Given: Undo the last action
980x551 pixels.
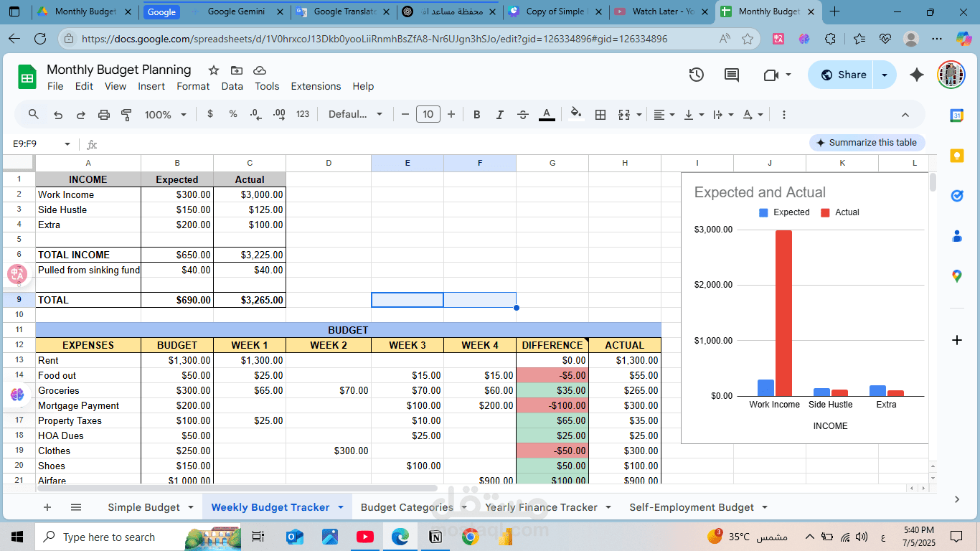Looking at the screenshot, I should [58, 115].
